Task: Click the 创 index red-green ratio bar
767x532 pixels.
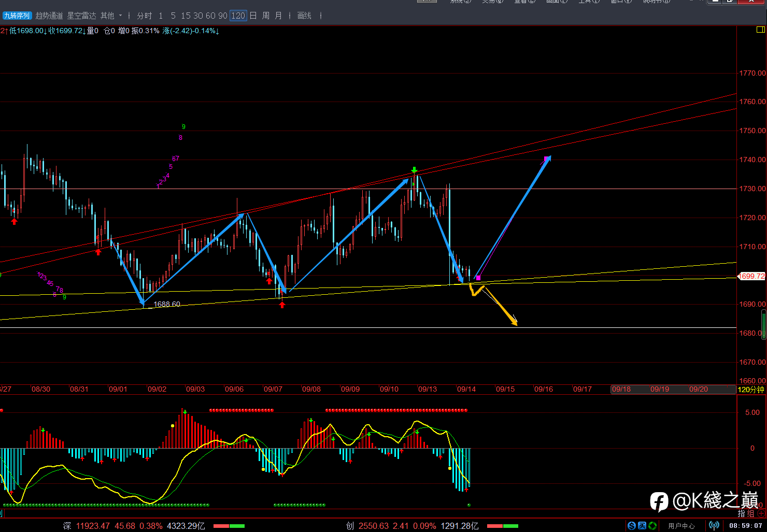Action: click(x=502, y=526)
